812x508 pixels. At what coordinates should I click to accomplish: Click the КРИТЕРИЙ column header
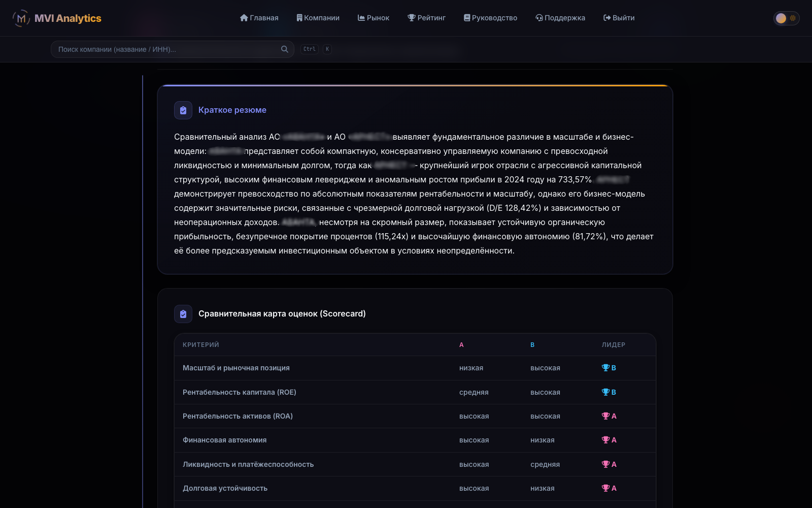201,345
